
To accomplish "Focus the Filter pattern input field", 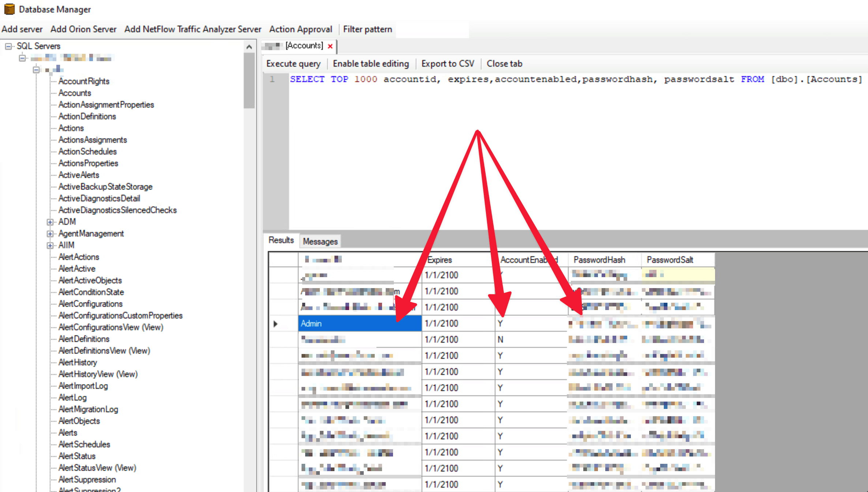I will point(433,29).
